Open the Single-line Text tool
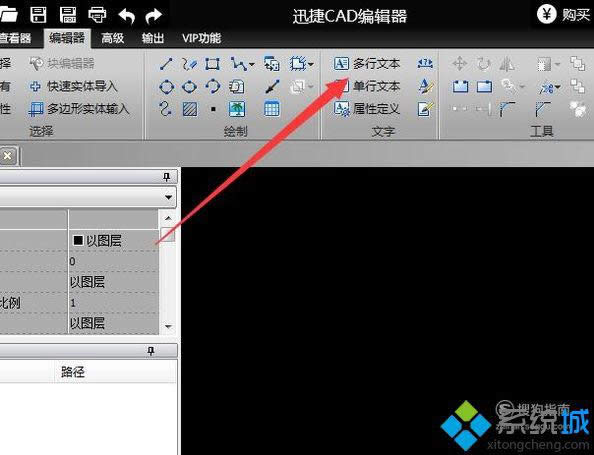594x455 pixels. pos(367,86)
